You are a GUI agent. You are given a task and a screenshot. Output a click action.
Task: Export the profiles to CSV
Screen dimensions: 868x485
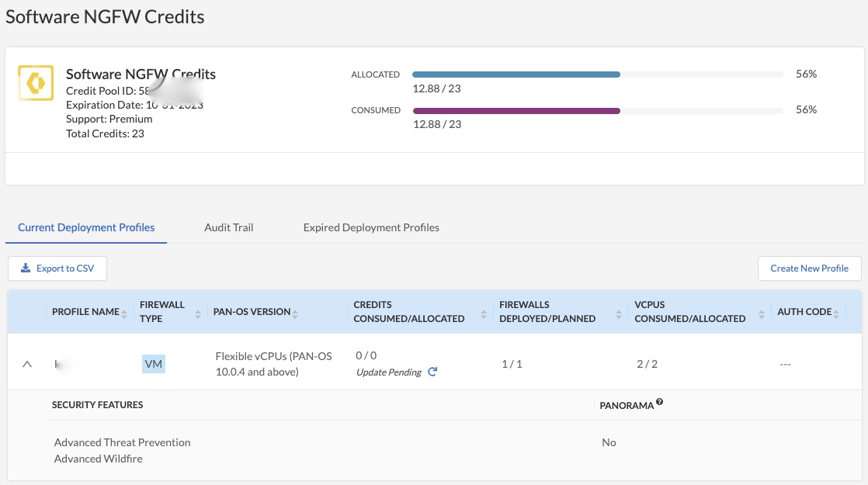coord(57,268)
